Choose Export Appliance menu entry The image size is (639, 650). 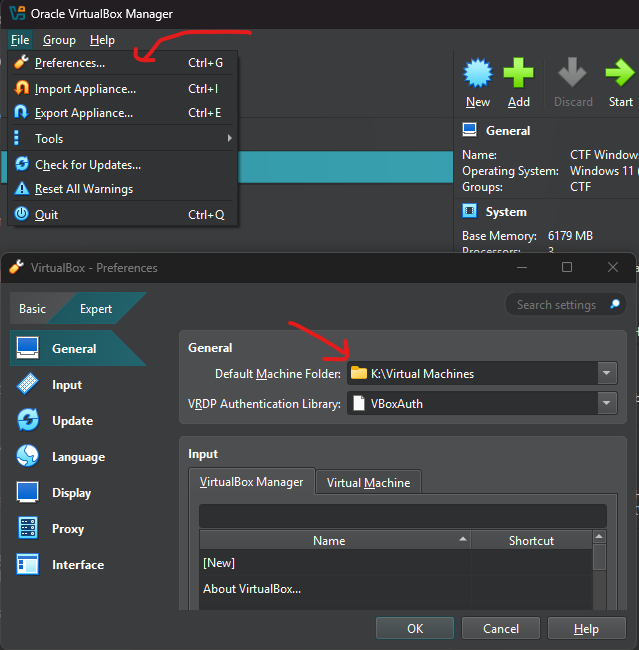122,113
